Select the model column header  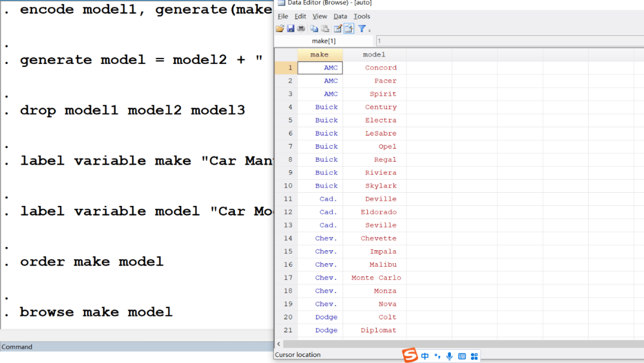point(374,54)
